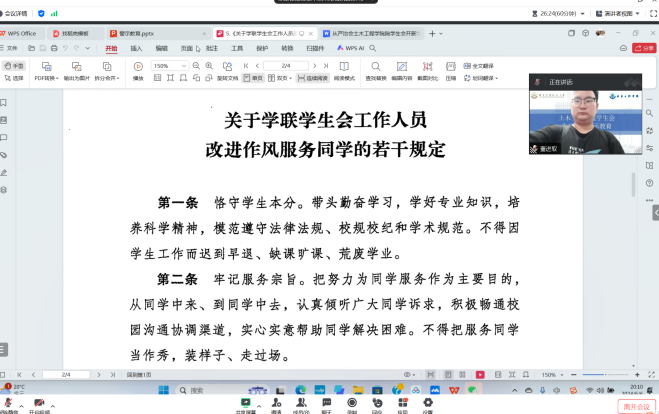Toggle 单页 single page view
659x414 pixels.
click(x=254, y=77)
